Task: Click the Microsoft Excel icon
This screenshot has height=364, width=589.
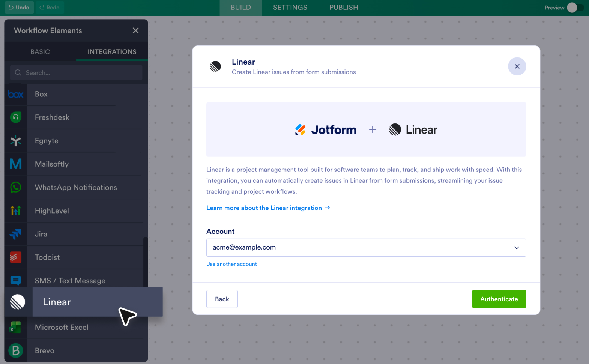Action: pyautogui.click(x=15, y=327)
